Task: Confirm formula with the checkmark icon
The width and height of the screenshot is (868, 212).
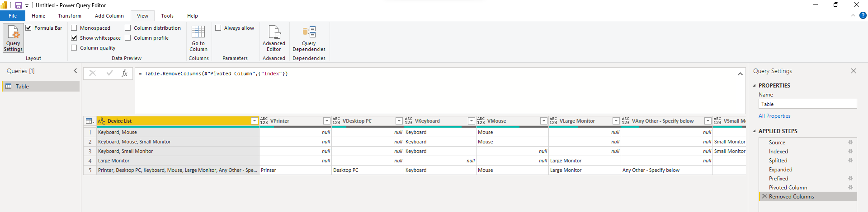Action: (109, 73)
